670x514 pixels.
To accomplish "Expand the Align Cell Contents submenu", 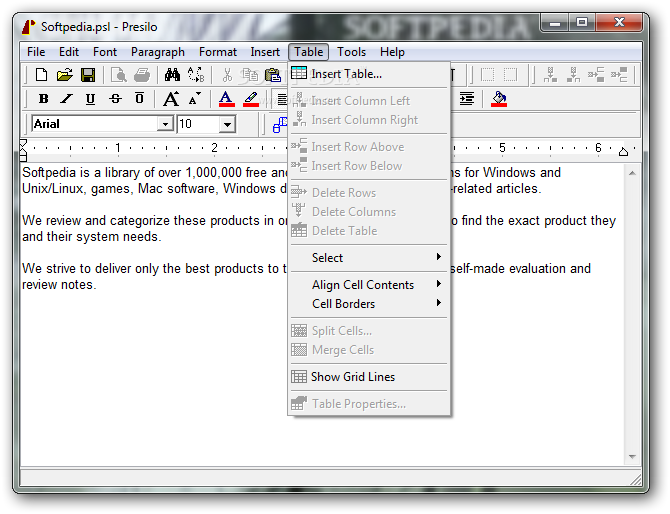I will point(369,285).
